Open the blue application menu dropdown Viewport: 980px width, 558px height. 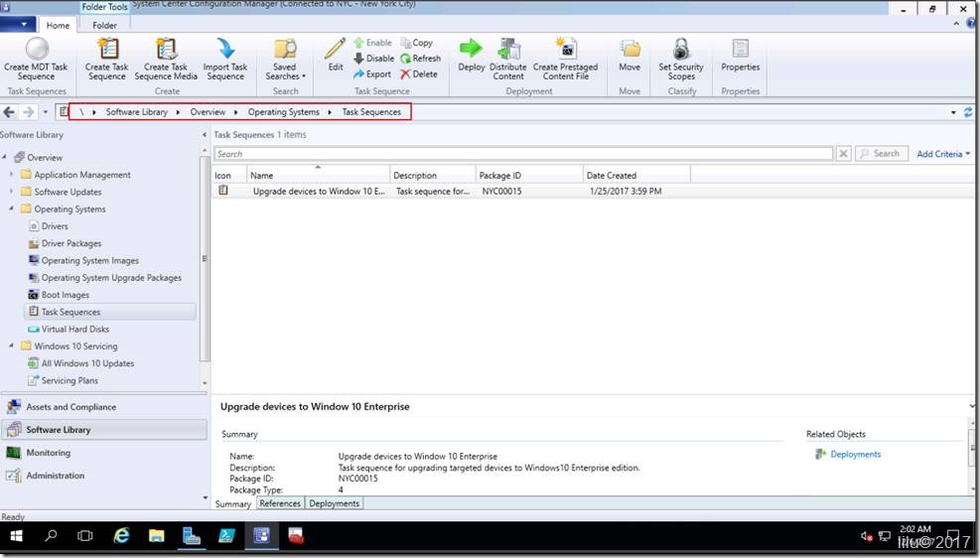18,25
